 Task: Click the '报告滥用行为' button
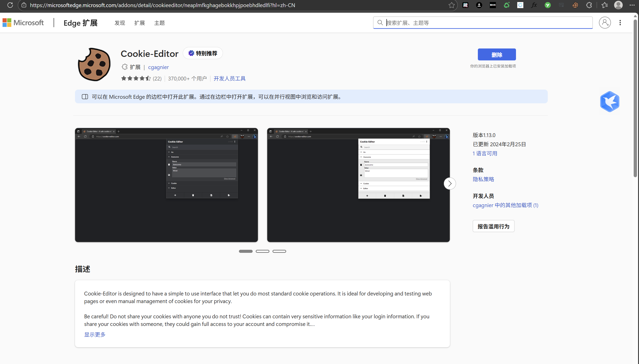[493, 226]
